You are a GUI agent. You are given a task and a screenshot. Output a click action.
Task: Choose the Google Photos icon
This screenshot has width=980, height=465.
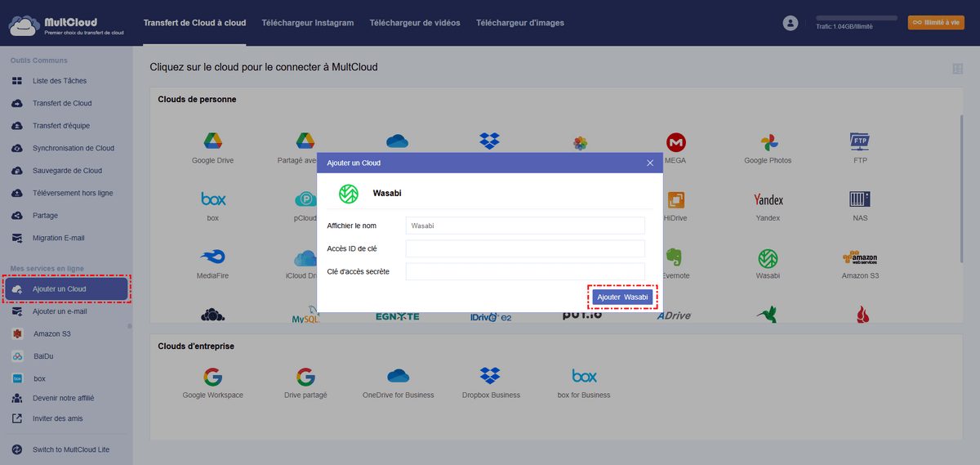pos(768,142)
